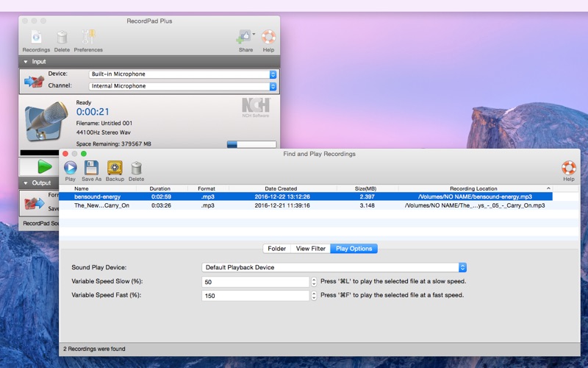588x368 pixels.
Task: Click Filename: Untitled 001 text
Action: pos(104,123)
